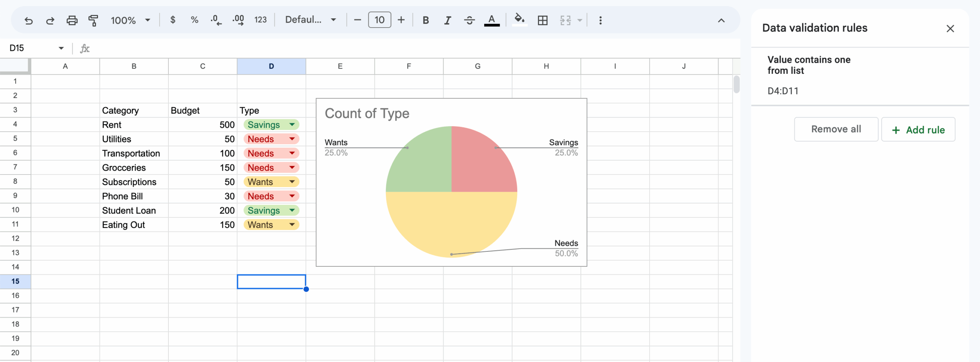Collapse the toolbar with the chevron
980x362 pixels.
coord(721,20)
